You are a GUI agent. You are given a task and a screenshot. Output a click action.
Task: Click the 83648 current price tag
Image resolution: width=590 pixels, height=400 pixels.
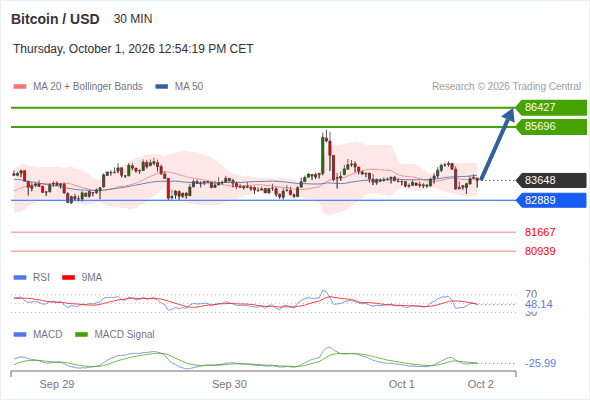551,180
